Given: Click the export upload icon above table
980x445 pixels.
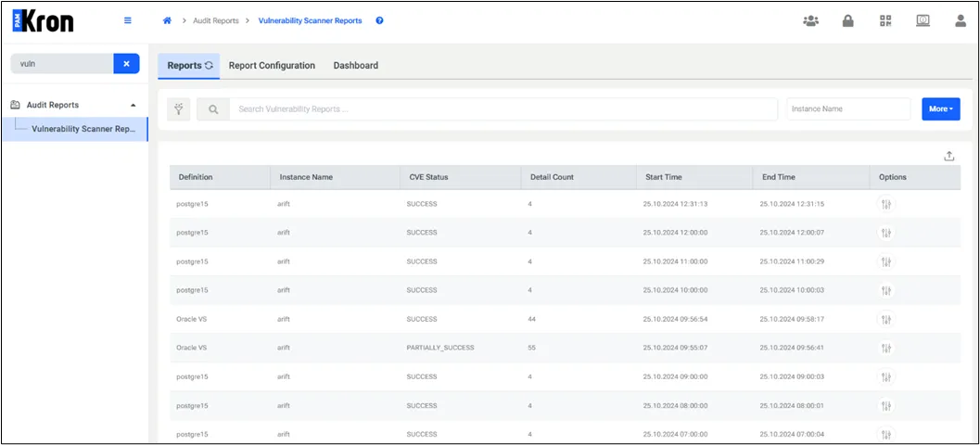Looking at the screenshot, I should coord(948,157).
